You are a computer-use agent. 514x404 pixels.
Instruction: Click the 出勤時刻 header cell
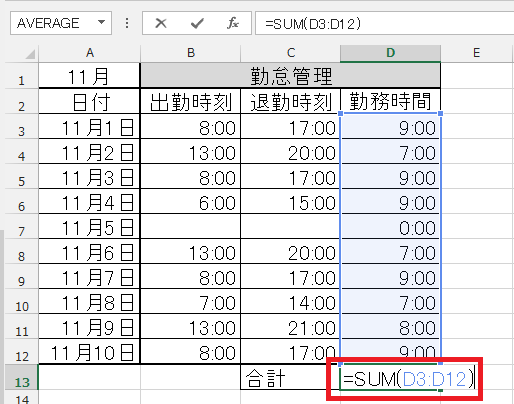click(x=190, y=101)
